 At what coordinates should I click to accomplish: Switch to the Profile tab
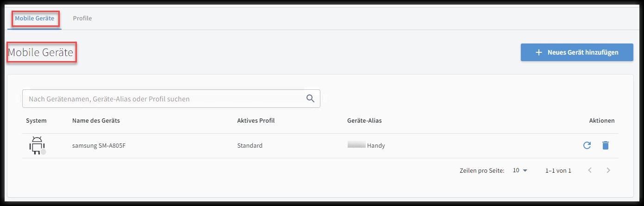click(x=82, y=19)
